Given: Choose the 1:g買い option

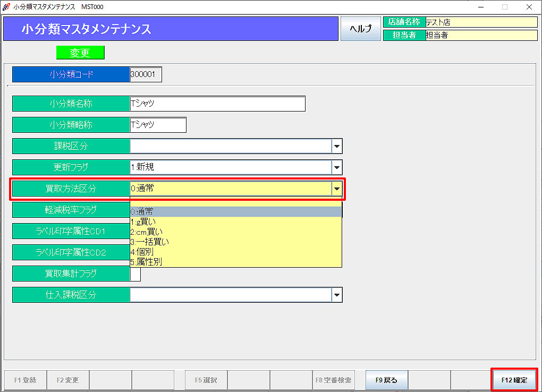Looking at the screenshot, I should pyautogui.click(x=235, y=222).
